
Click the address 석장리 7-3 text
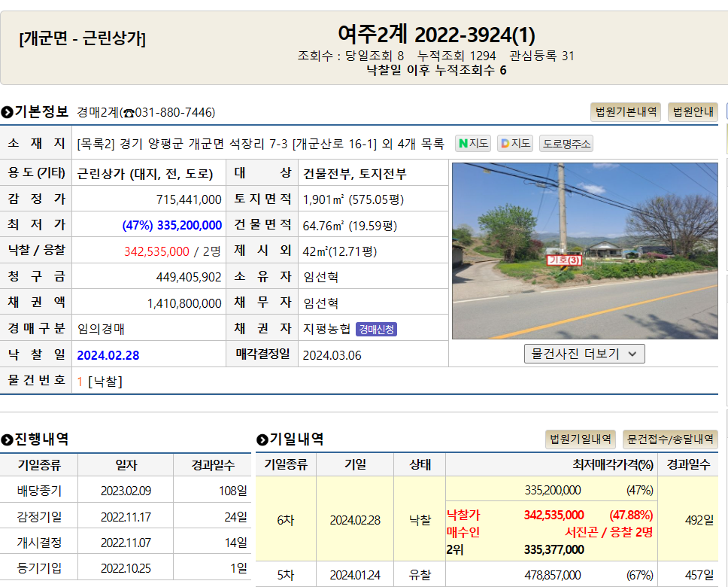[x=259, y=144]
